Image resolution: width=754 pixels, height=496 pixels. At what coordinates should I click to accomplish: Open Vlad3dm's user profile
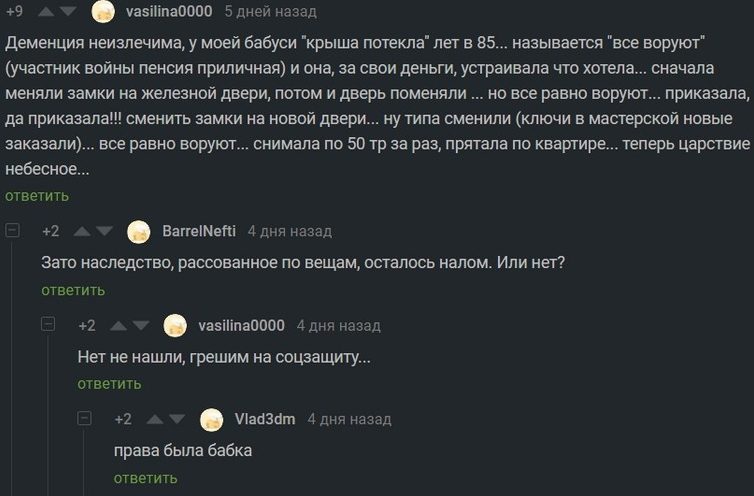point(264,419)
